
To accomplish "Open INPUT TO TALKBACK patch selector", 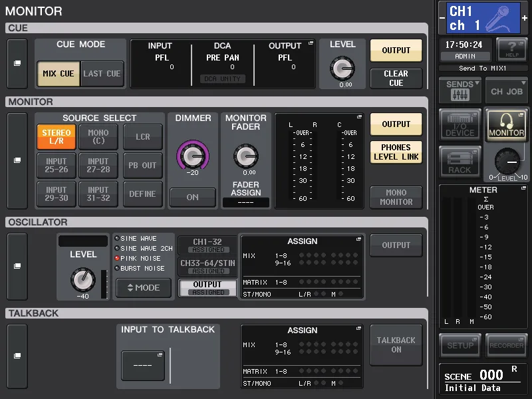I will coord(143,365).
